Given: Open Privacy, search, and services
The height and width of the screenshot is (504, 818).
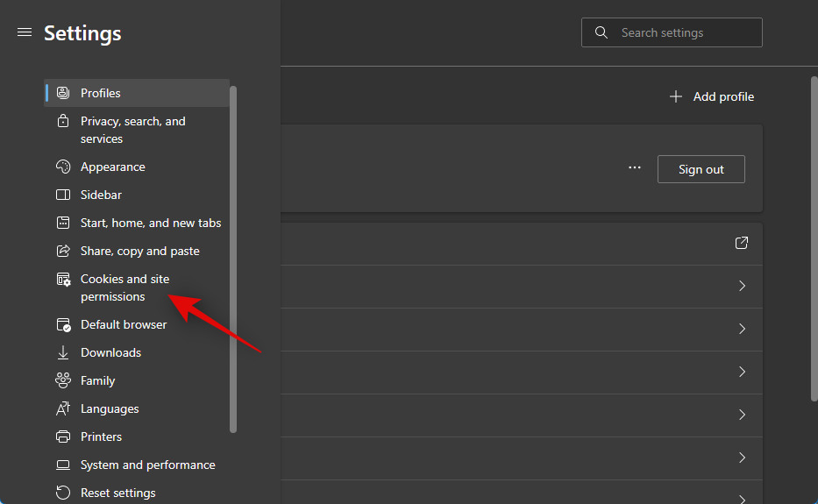Looking at the screenshot, I should [132, 130].
